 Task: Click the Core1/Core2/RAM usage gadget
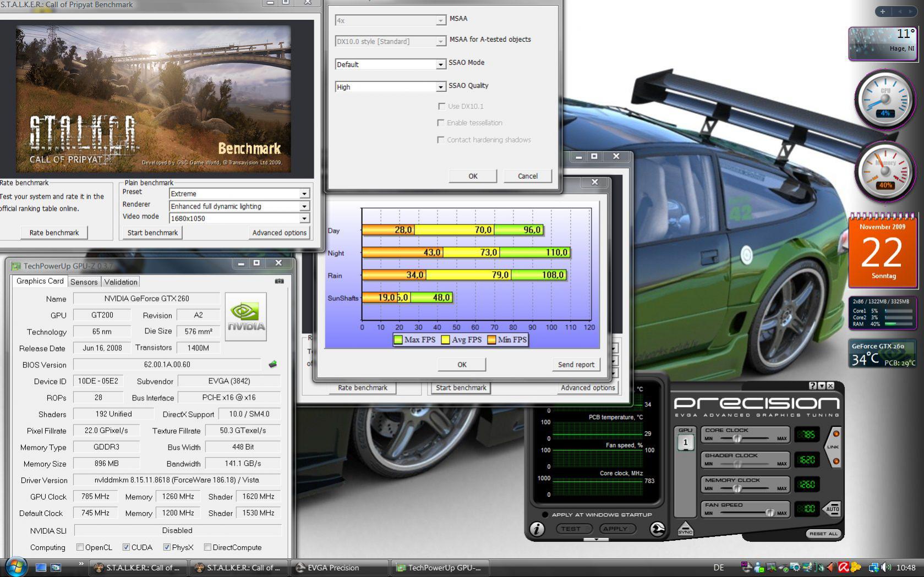[x=883, y=313]
